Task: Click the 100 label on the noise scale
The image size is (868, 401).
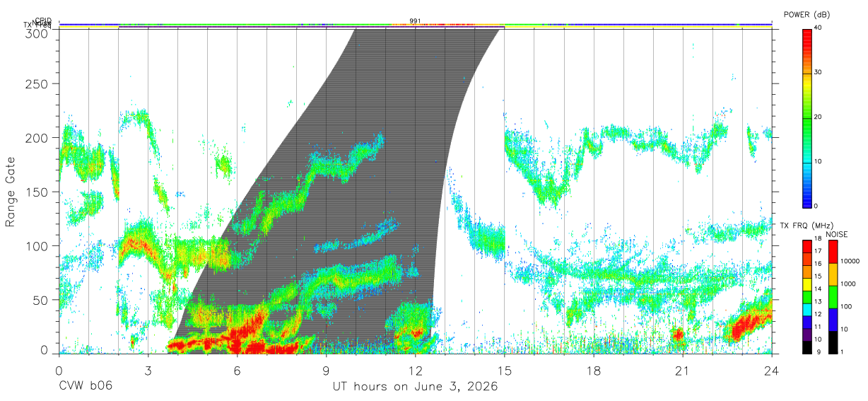Action: (x=845, y=306)
